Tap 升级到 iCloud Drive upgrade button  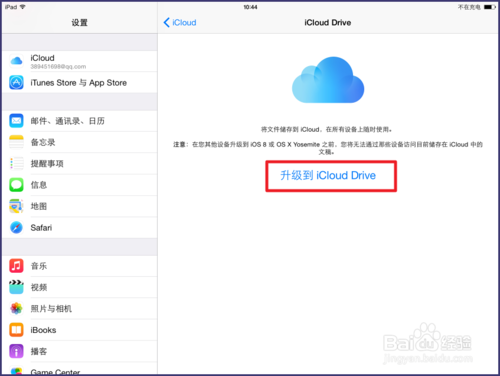pyautogui.click(x=328, y=175)
